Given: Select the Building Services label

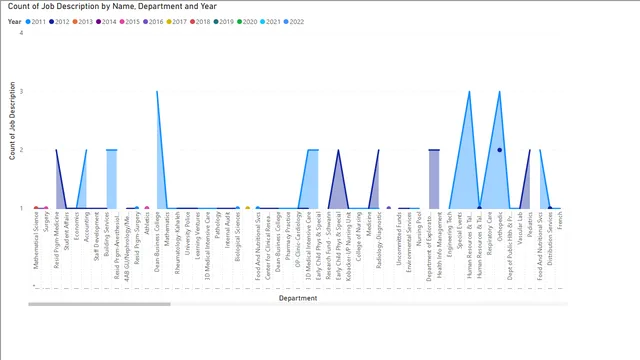Looking at the screenshot, I should coord(107,234).
